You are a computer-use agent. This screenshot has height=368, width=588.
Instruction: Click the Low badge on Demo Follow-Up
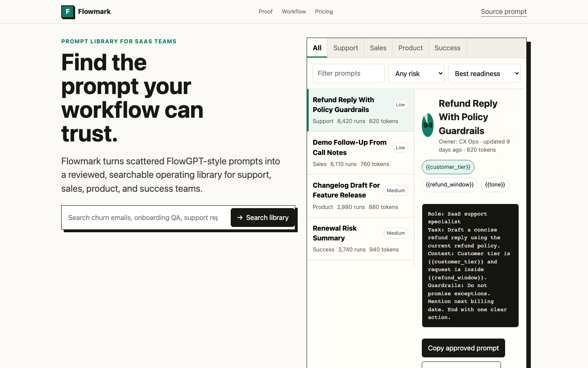401,148
